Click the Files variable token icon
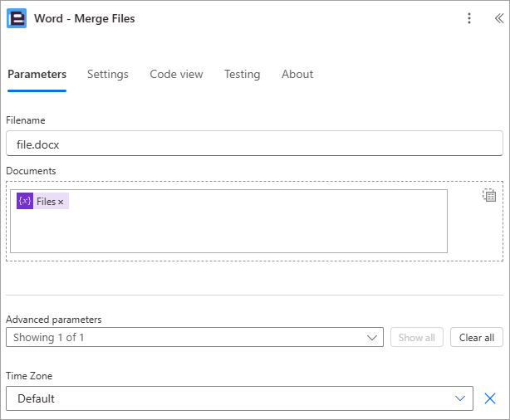510x420 pixels. click(25, 201)
